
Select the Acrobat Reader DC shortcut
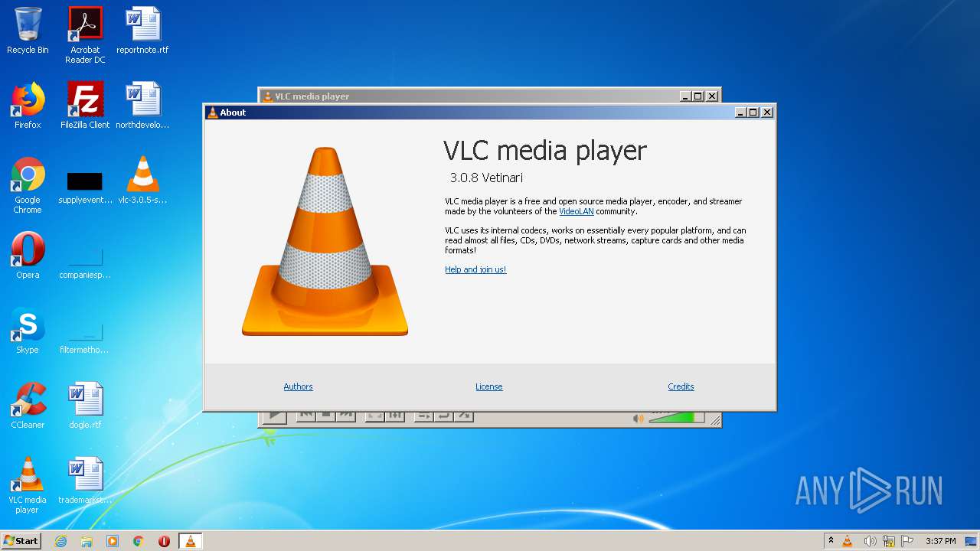[x=85, y=35]
